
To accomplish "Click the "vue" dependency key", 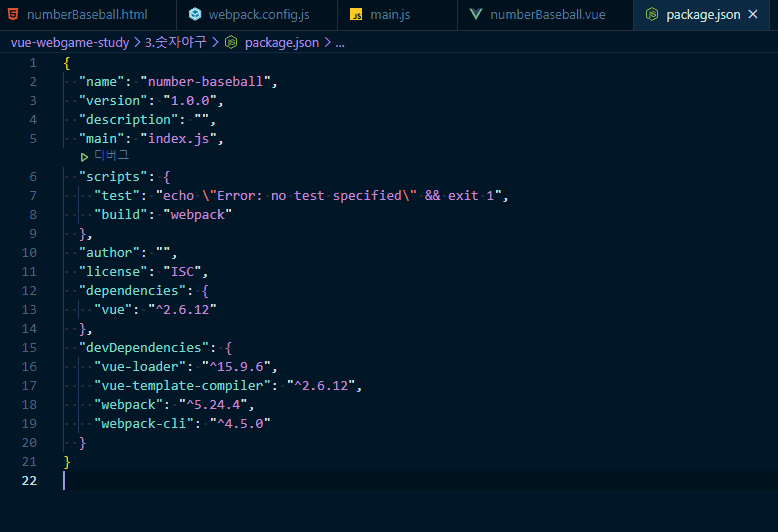I will [x=113, y=310].
